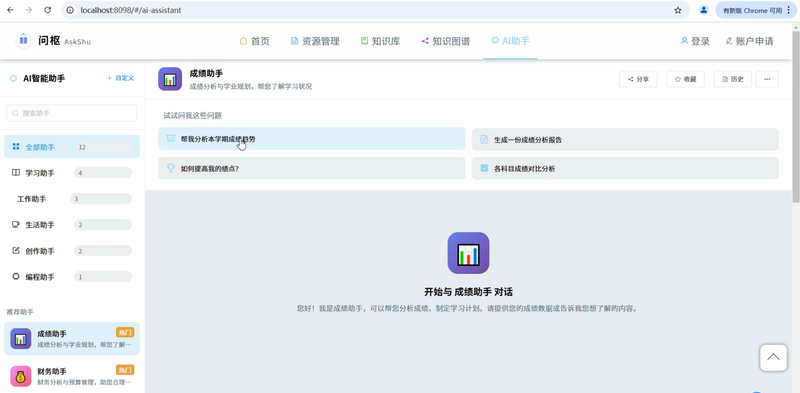The image size is (800, 393).
Task: Select 学习助手 category
Action: [x=71, y=173]
